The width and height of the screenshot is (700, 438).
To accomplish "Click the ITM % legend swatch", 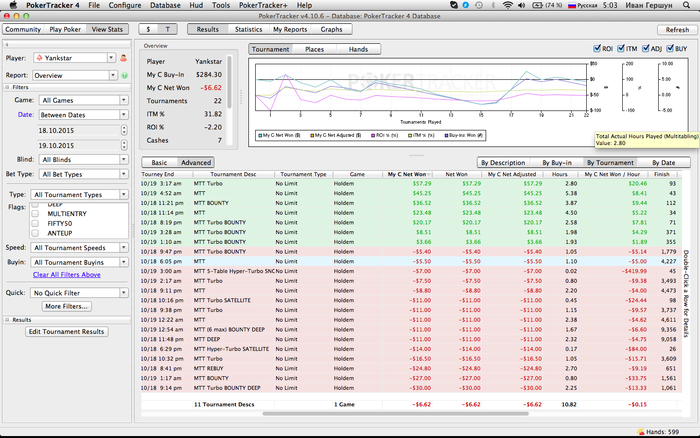I will 410,135.
